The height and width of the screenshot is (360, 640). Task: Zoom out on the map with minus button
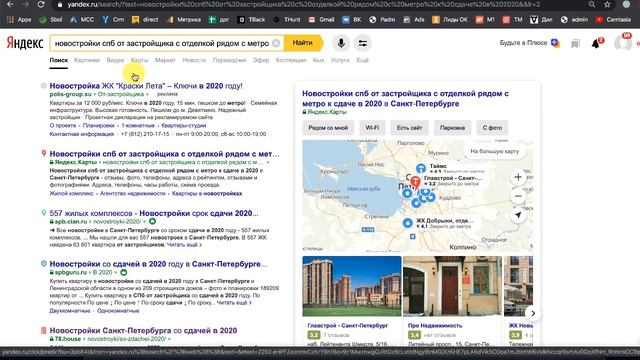518,196
